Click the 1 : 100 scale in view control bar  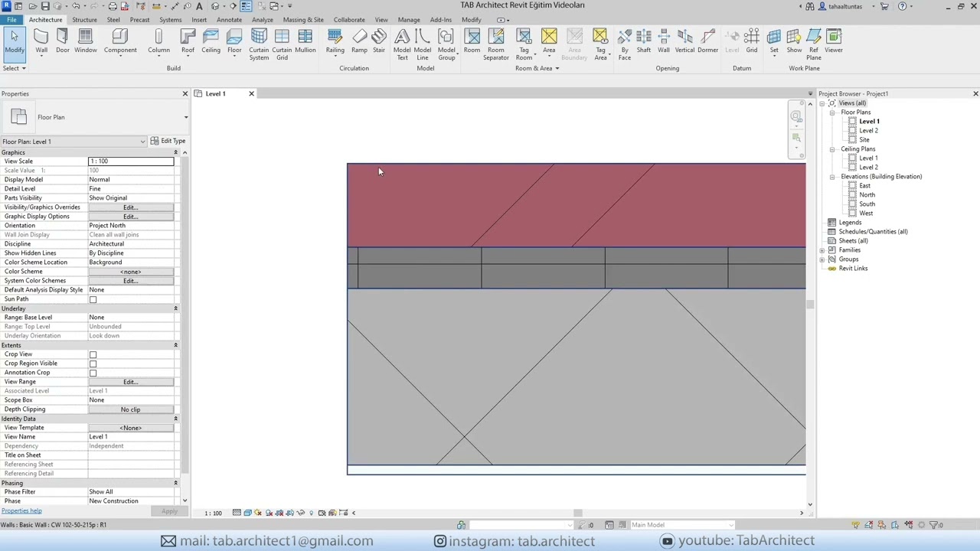click(213, 513)
